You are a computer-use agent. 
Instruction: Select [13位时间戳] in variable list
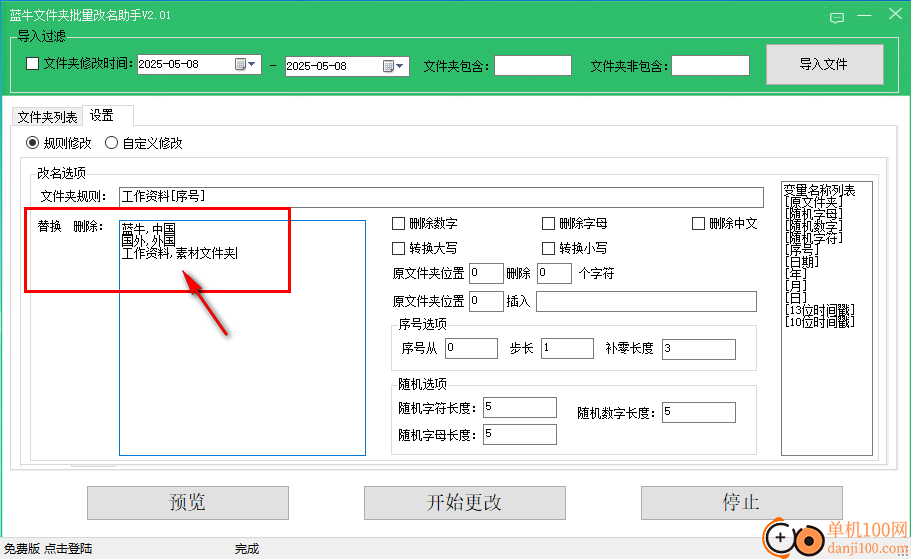[820, 310]
